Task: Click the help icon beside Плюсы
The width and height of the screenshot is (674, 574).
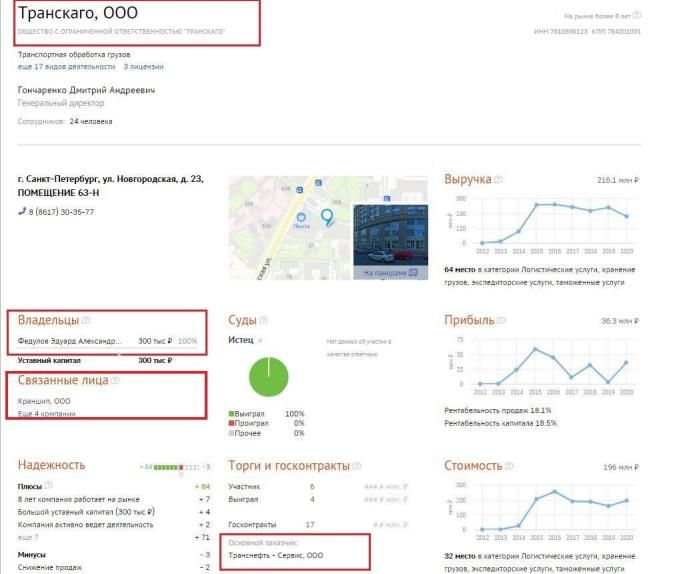Action: click(49, 485)
